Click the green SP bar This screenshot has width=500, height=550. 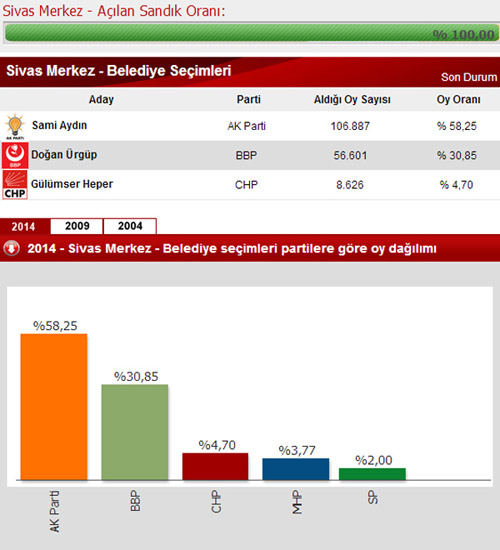point(372,474)
